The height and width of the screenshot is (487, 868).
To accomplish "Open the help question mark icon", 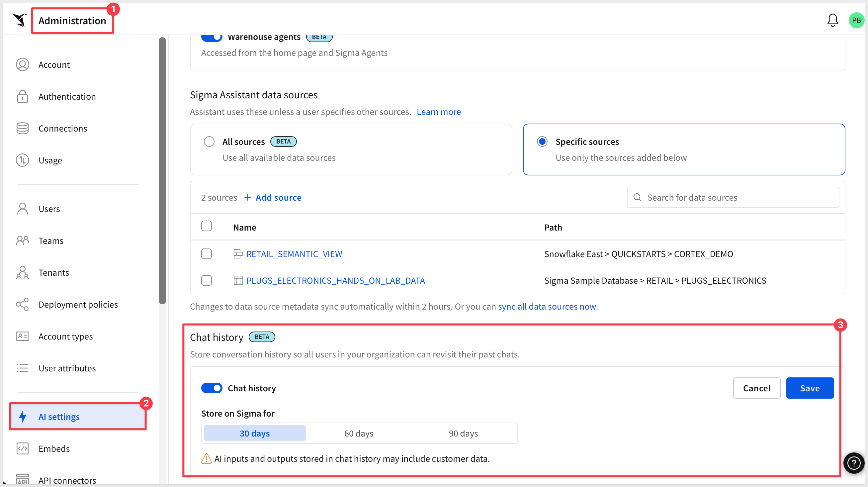I will 853,463.
